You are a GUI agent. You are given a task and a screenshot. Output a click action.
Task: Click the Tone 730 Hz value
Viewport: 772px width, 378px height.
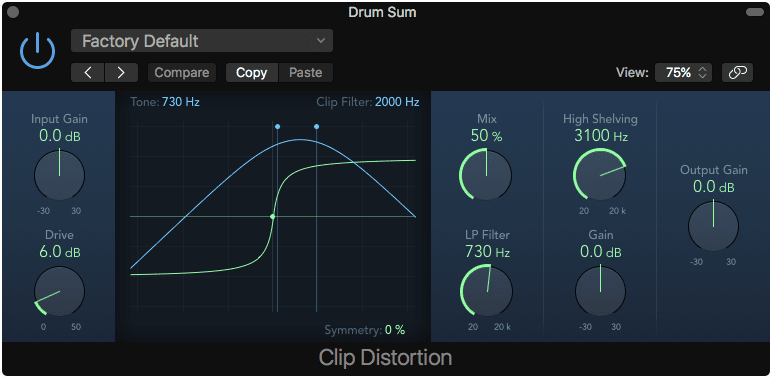pyautogui.click(x=180, y=102)
